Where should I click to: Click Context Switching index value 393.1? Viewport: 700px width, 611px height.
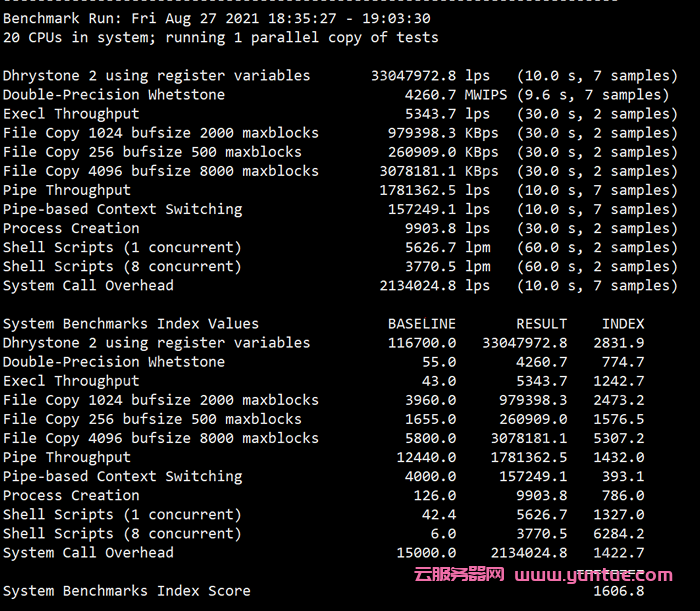coord(623,476)
